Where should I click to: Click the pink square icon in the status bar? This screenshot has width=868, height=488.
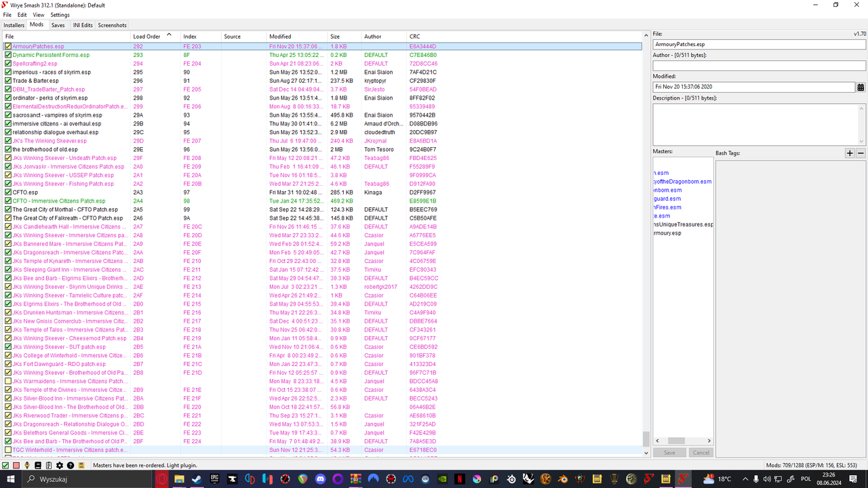click(16, 465)
